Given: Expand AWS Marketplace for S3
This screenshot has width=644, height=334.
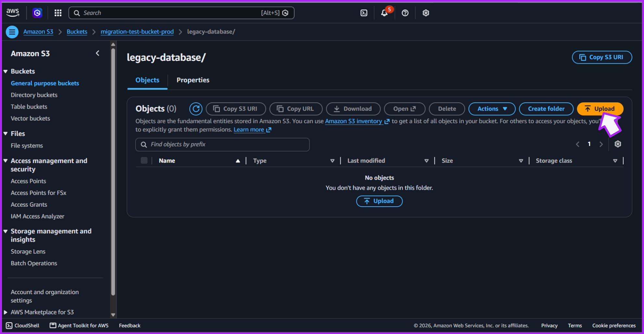Looking at the screenshot, I should [x=6, y=312].
